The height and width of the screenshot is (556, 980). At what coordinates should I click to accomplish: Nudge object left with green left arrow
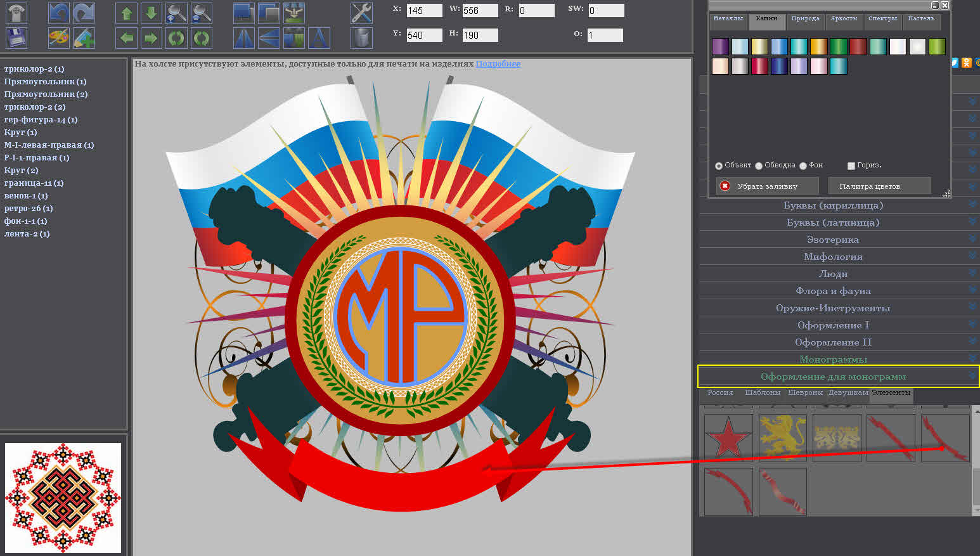[x=127, y=38]
